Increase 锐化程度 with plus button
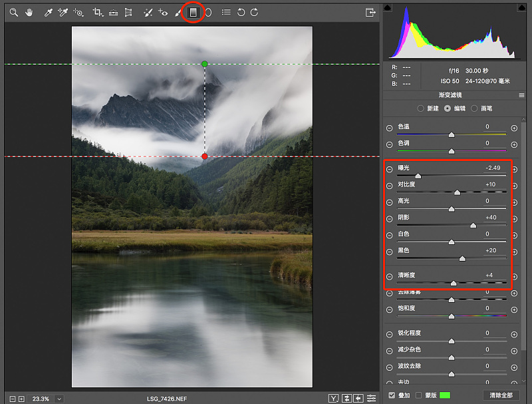The width and height of the screenshot is (532, 404). tap(514, 335)
